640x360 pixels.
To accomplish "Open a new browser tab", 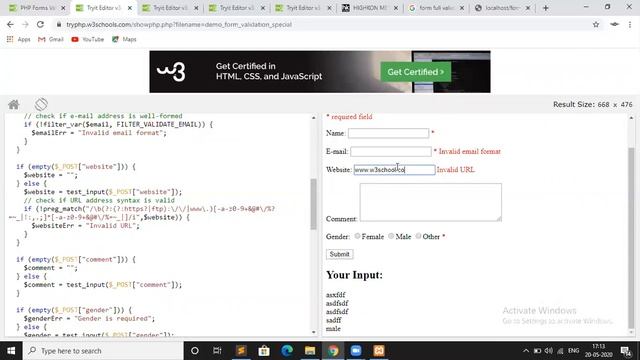I will pos(546,8).
